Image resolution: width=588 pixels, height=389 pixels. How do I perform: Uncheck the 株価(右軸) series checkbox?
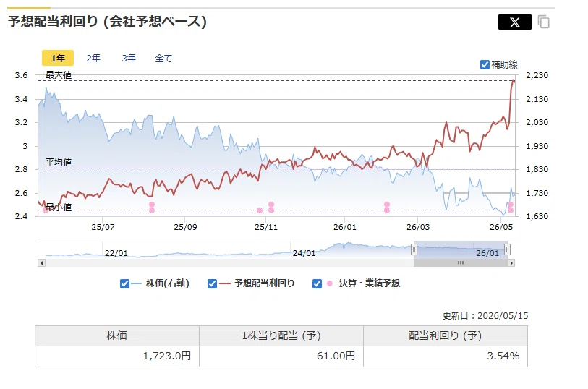pyautogui.click(x=125, y=283)
